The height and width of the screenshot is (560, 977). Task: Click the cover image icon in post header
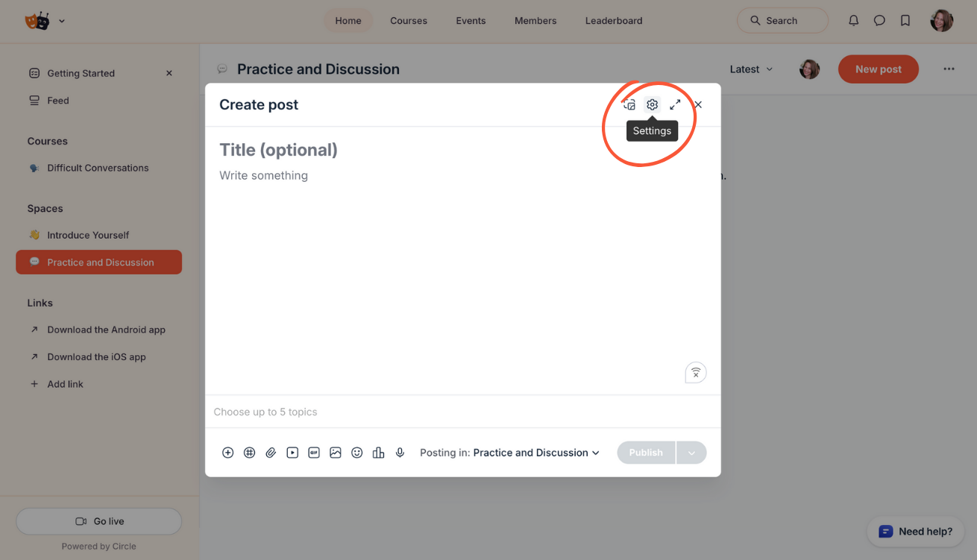click(x=629, y=105)
